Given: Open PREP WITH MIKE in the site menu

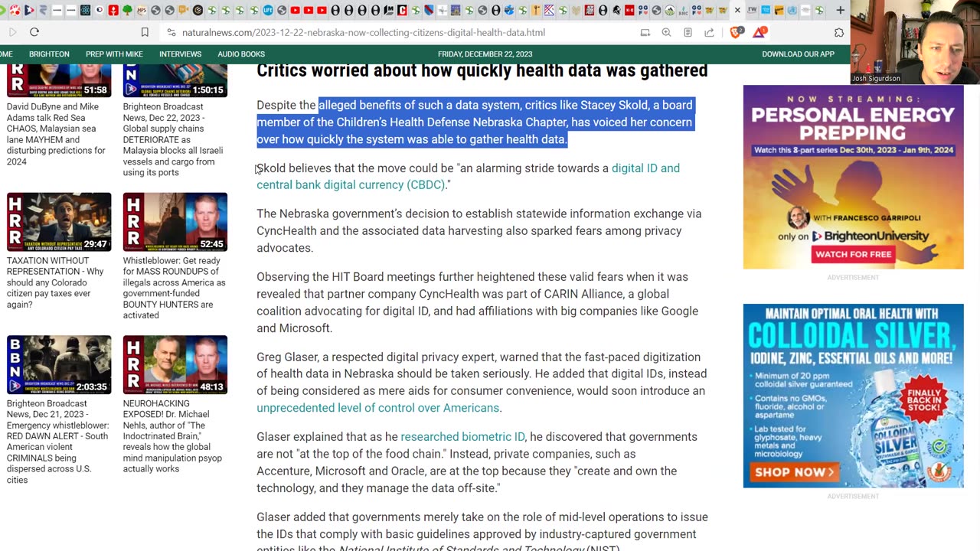Looking at the screenshot, I should click(114, 54).
